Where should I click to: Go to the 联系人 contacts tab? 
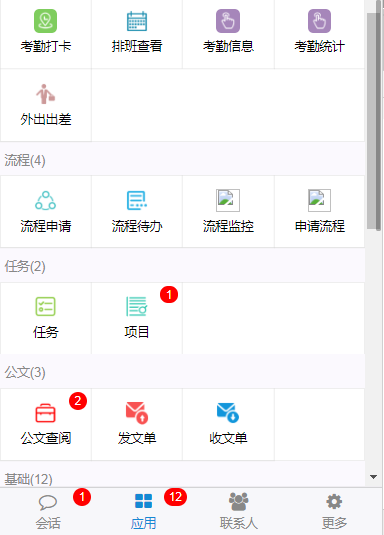[x=239, y=511]
